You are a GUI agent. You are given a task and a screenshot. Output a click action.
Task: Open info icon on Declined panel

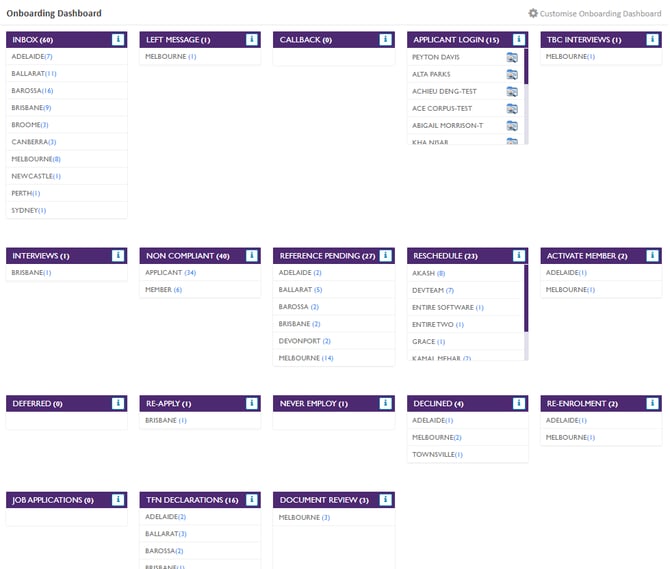[x=519, y=404]
